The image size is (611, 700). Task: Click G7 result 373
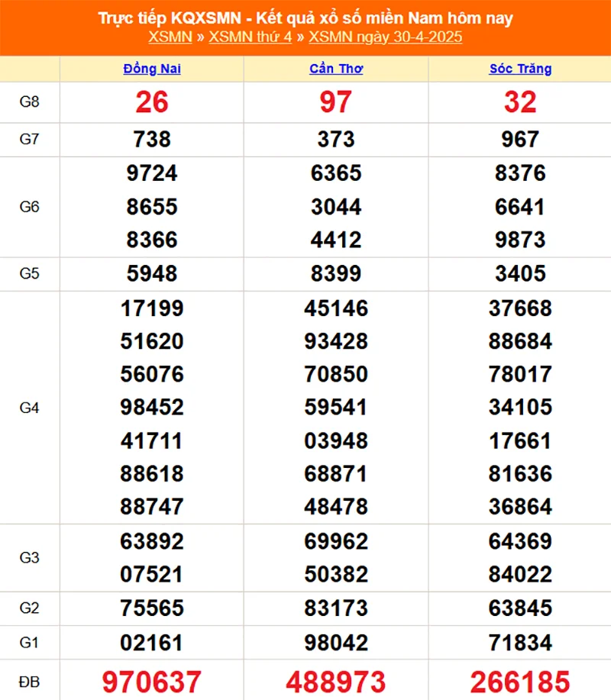[336, 140]
